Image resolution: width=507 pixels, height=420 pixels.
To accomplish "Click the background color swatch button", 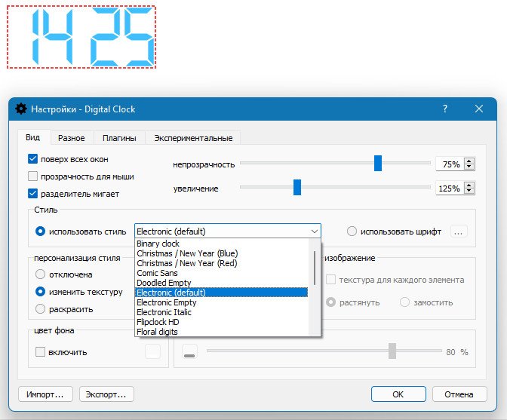I will 152,351.
